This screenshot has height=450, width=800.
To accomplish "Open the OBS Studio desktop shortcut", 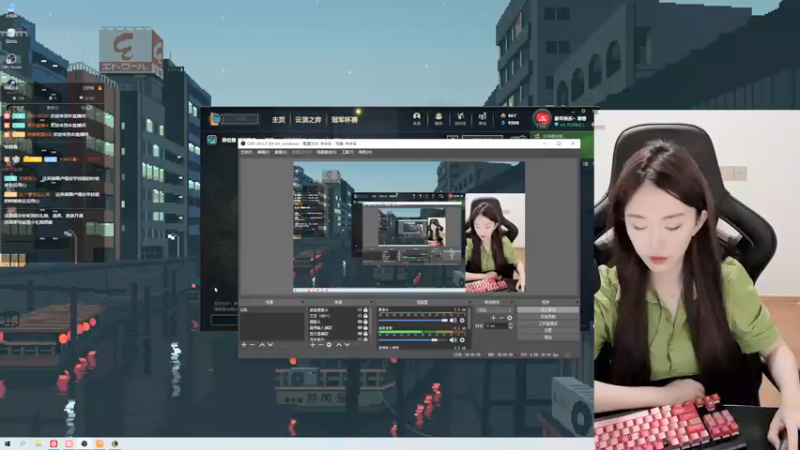I will (x=11, y=61).
